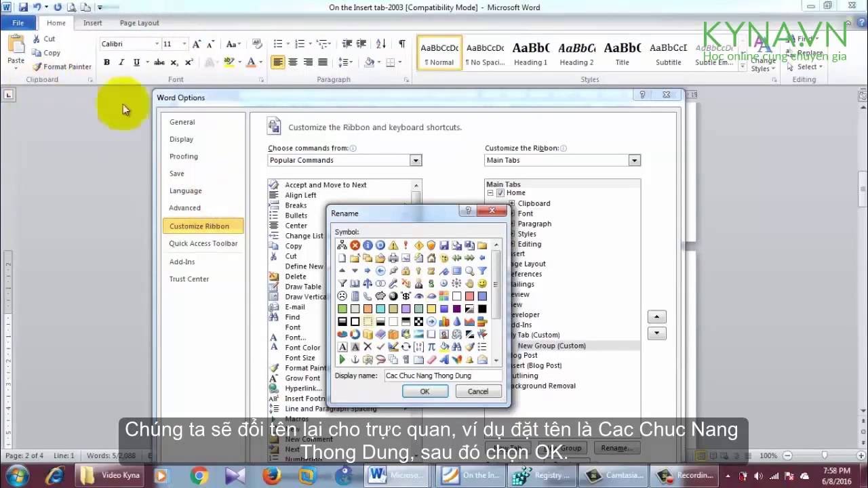
Task: Click Clear Formatting icon
Action: pyautogui.click(x=257, y=44)
